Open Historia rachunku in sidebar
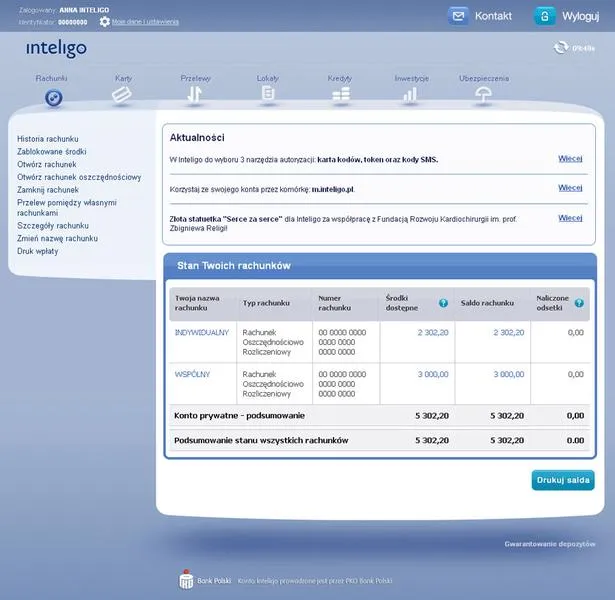The image size is (615, 600). pyautogui.click(x=47, y=139)
